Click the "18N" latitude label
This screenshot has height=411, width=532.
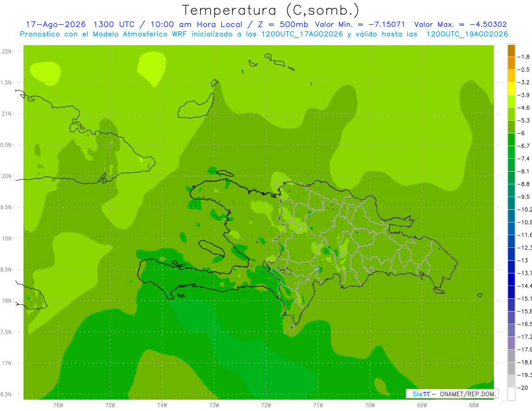[7, 301]
